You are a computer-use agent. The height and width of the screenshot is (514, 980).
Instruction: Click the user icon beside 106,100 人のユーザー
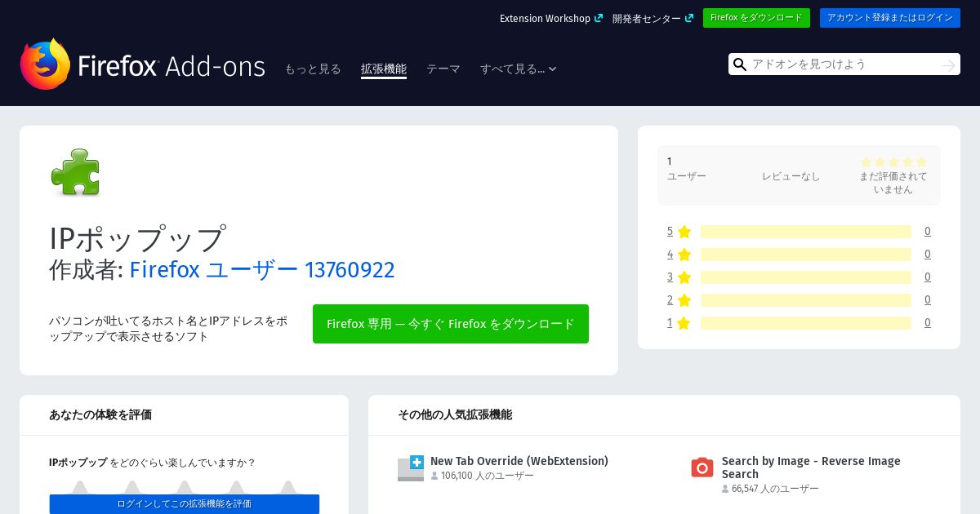pos(434,476)
